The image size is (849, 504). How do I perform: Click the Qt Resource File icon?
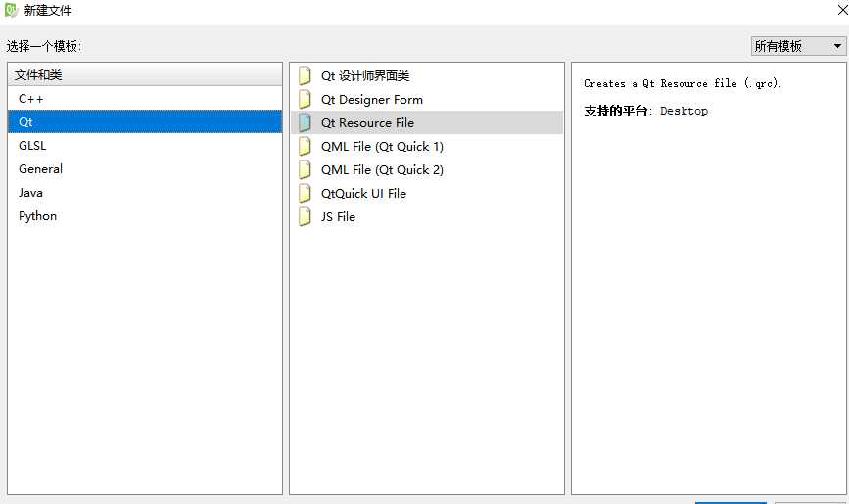click(305, 123)
